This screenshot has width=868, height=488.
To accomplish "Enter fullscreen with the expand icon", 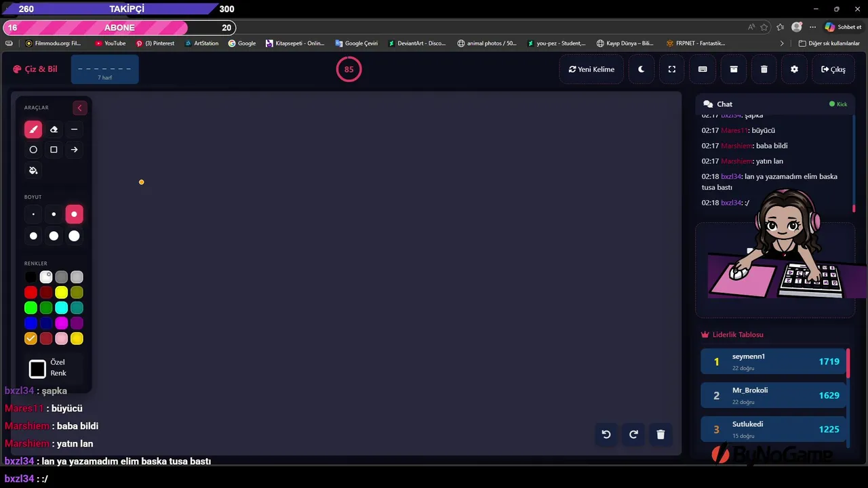I will point(672,69).
